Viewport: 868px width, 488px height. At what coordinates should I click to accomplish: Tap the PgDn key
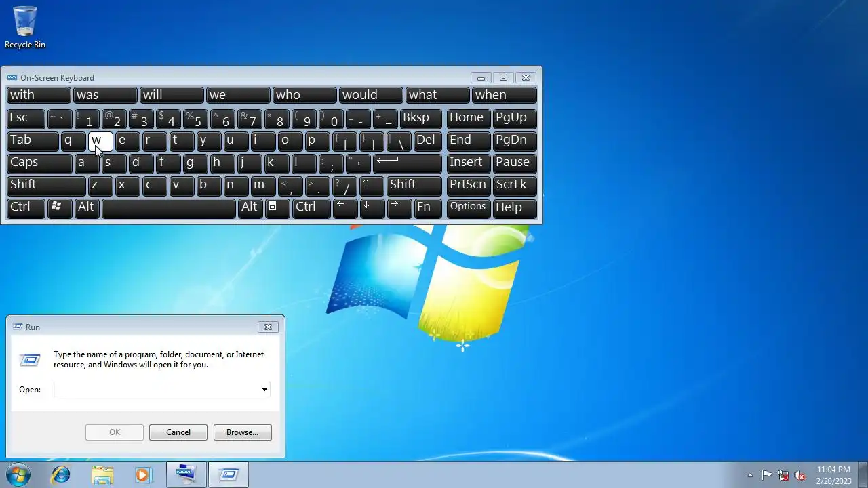click(x=515, y=140)
